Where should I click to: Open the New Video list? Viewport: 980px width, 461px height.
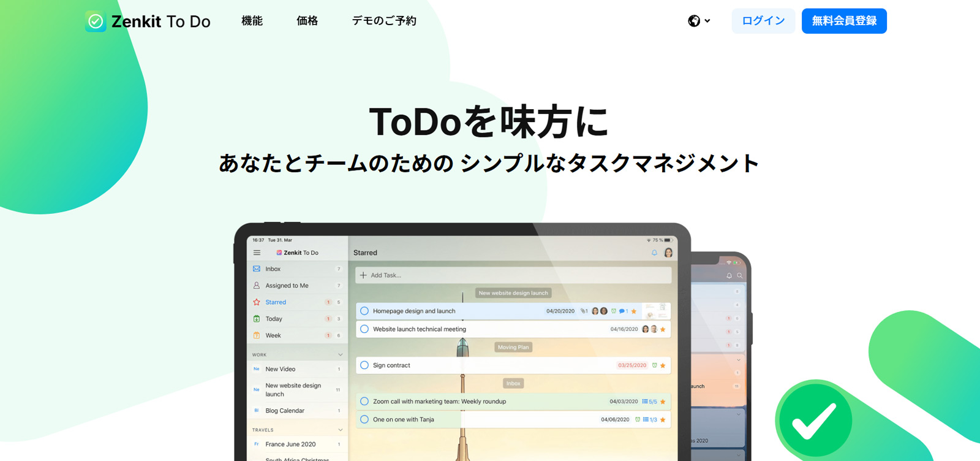coord(298,369)
